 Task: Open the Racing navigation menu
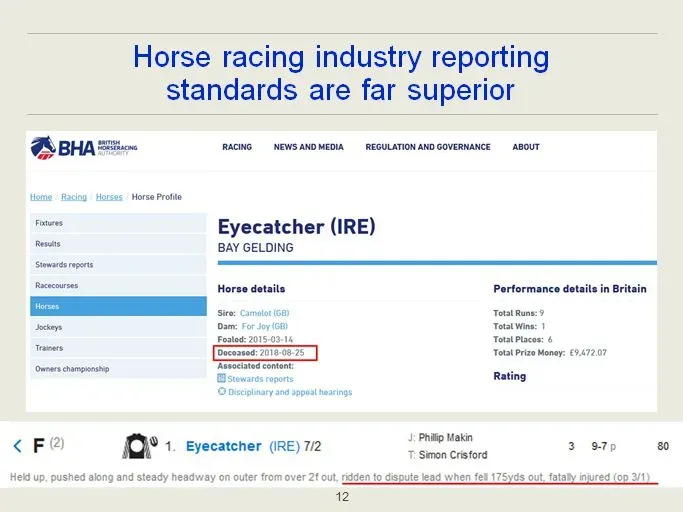coord(237,147)
